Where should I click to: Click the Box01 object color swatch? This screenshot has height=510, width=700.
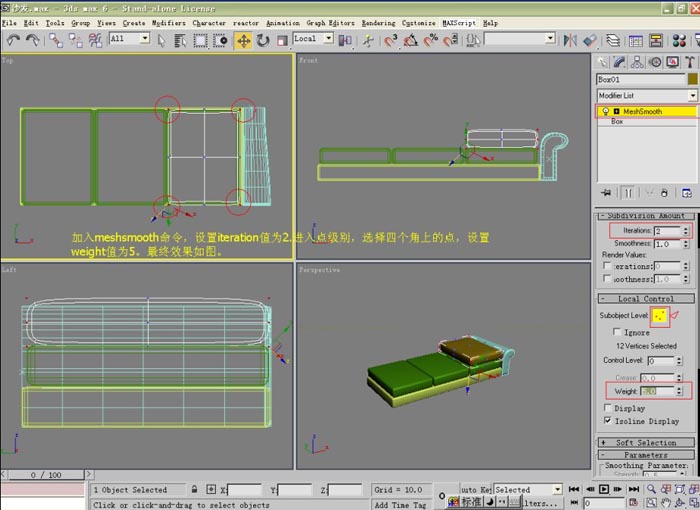click(x=692, y=79)
